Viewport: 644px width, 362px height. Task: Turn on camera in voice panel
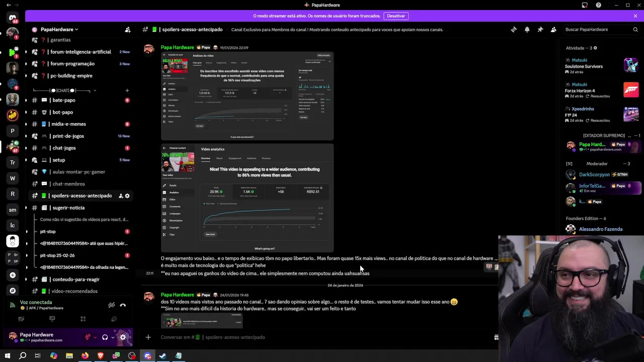[21, 319]
